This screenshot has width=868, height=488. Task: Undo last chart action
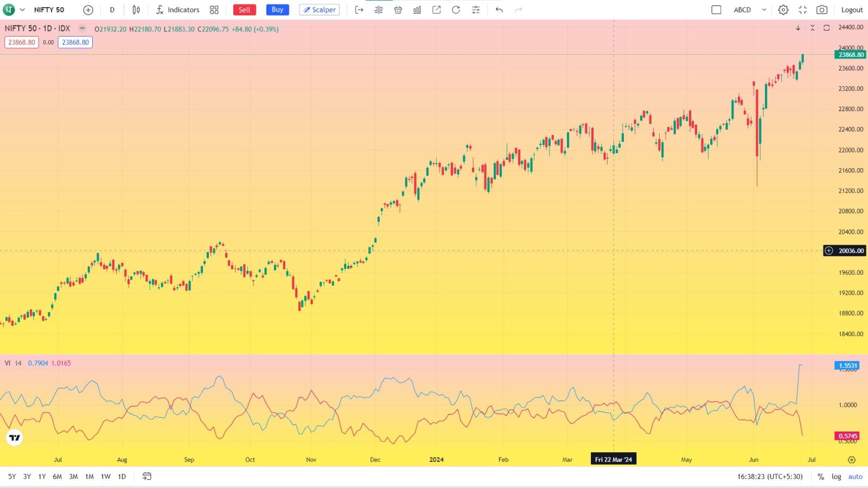pos(499,10)
